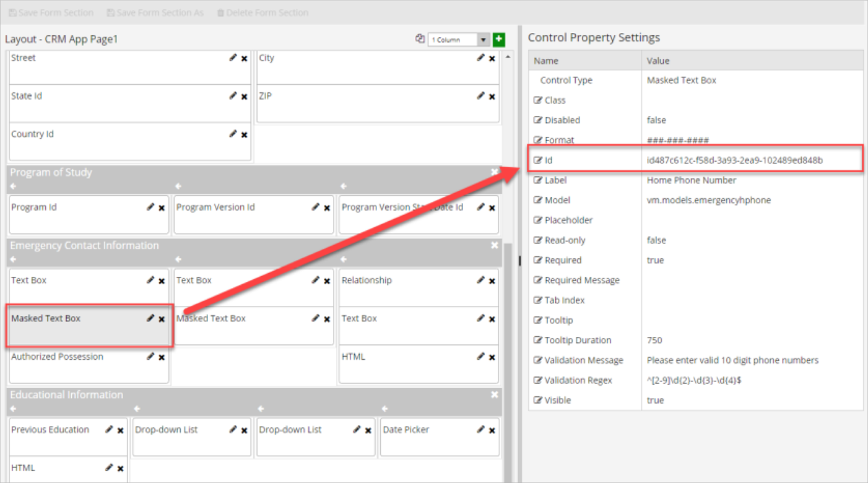868x483 pixels.
Task: Edit the Street field with pencil icon
Action: [x=233, y=58]
